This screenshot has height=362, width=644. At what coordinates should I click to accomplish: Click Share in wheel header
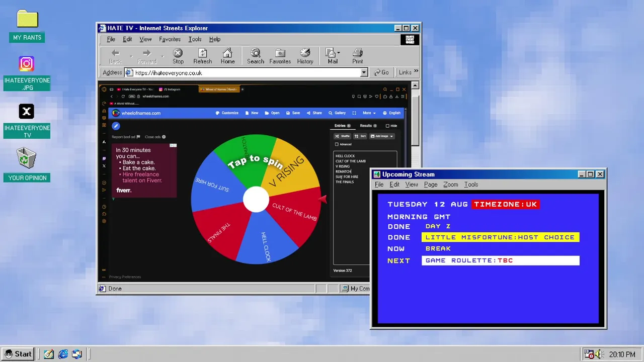click(x=314, y=113)
